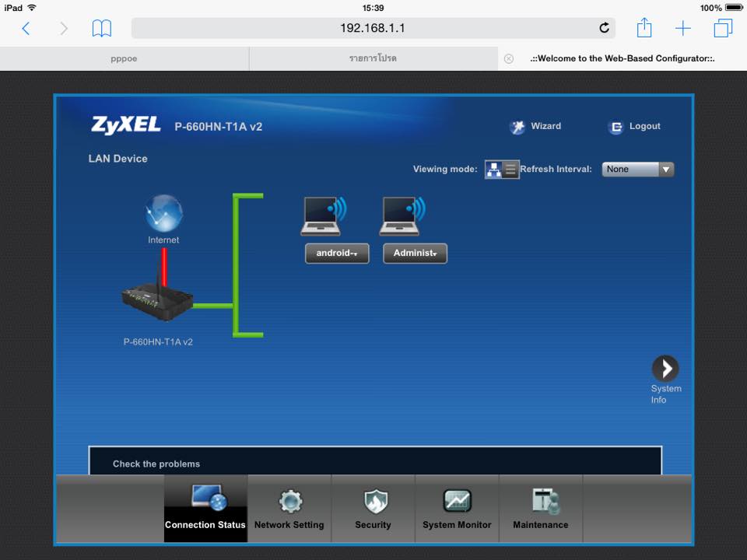Add a new tab with the plus icon
This screenshot has height=560, width=747.
(682, 29)
